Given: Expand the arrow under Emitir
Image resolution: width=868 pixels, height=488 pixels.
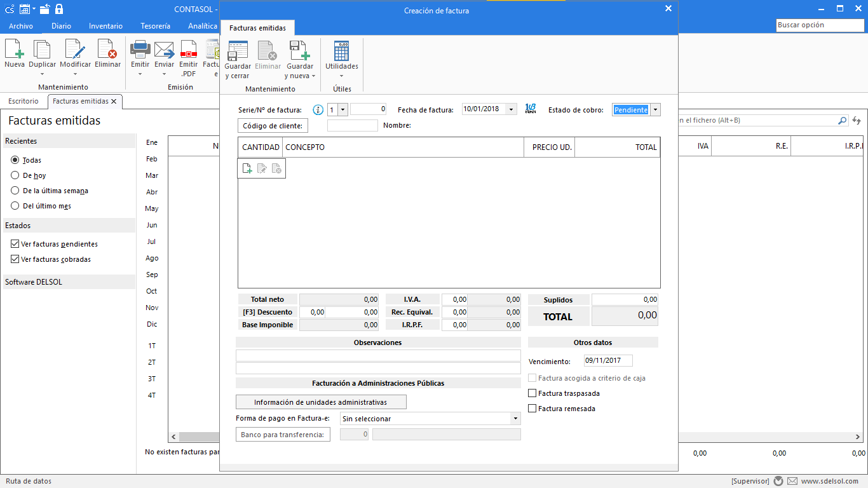Looking at the screenshot, I should tap(140, 74).
